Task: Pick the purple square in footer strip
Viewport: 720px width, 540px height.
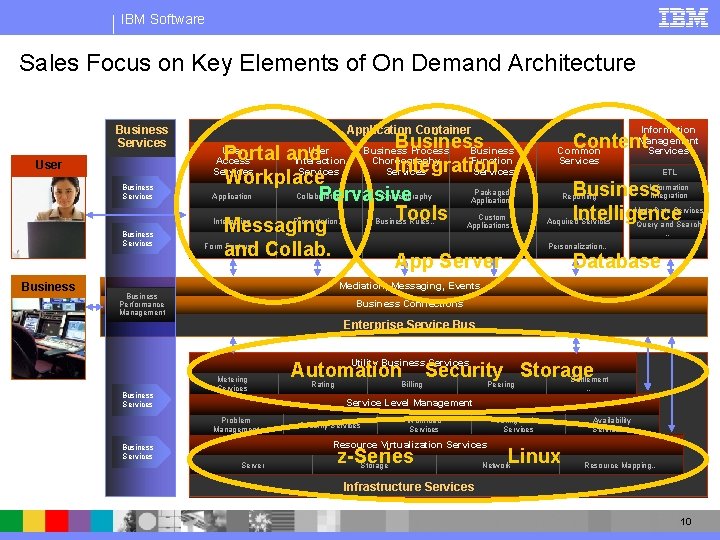Action: tap(79, 521)
